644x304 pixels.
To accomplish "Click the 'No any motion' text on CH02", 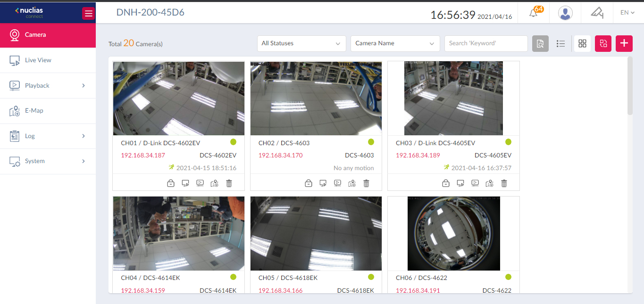I will click(x=353, y=168).
